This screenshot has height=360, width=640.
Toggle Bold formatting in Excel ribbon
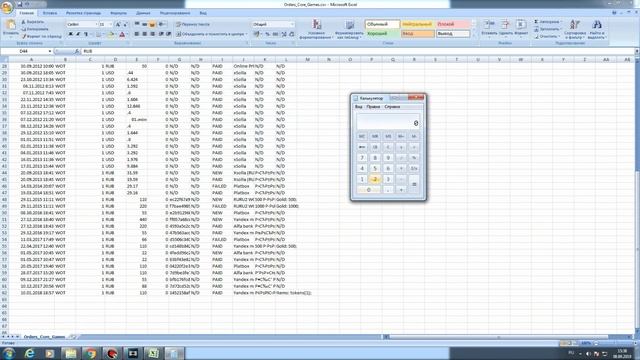[70, 34]
